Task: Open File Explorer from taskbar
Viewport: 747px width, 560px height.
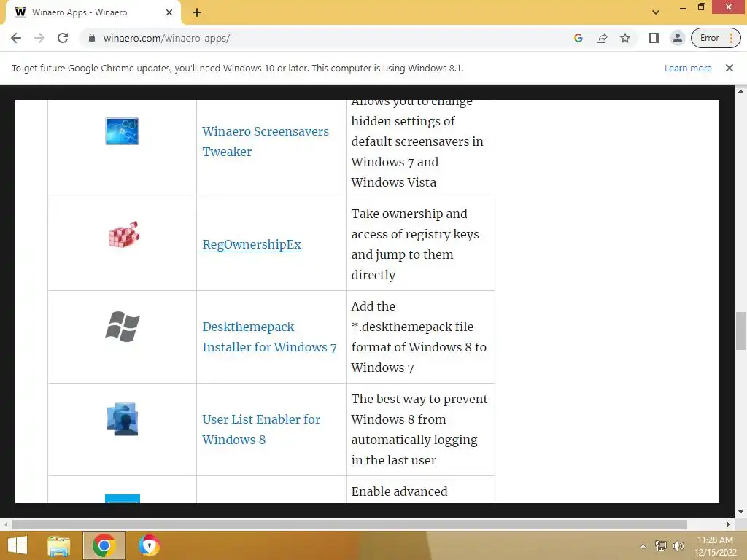Action: coord(59,545)
